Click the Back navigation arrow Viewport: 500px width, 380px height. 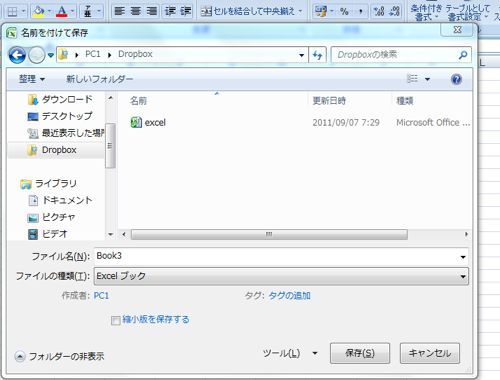tap(17, 55)
